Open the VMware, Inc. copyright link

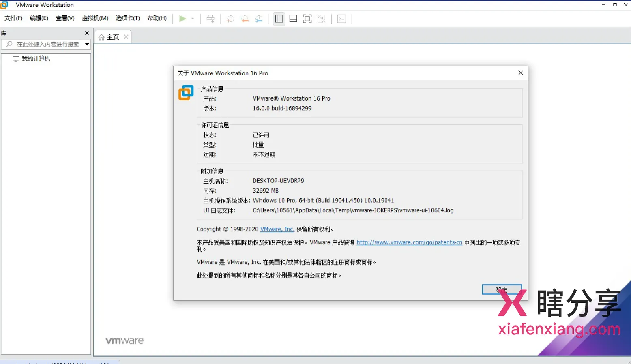click(x=277, y=229)
